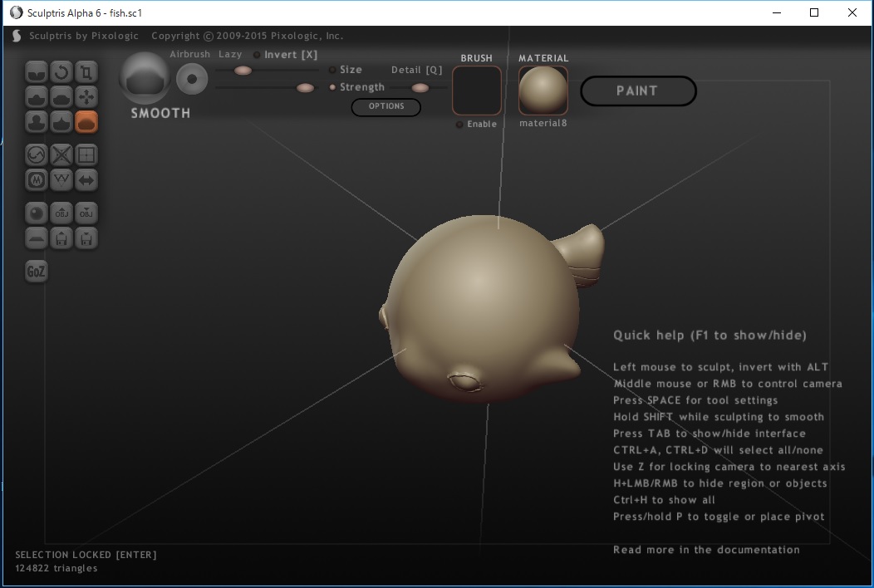Click the GoZ button

37,272
